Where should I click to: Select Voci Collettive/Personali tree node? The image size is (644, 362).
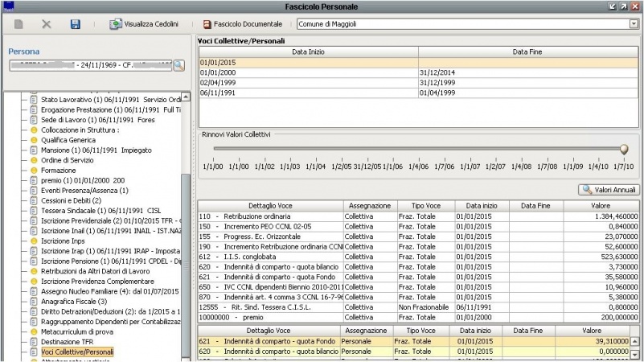76,352
